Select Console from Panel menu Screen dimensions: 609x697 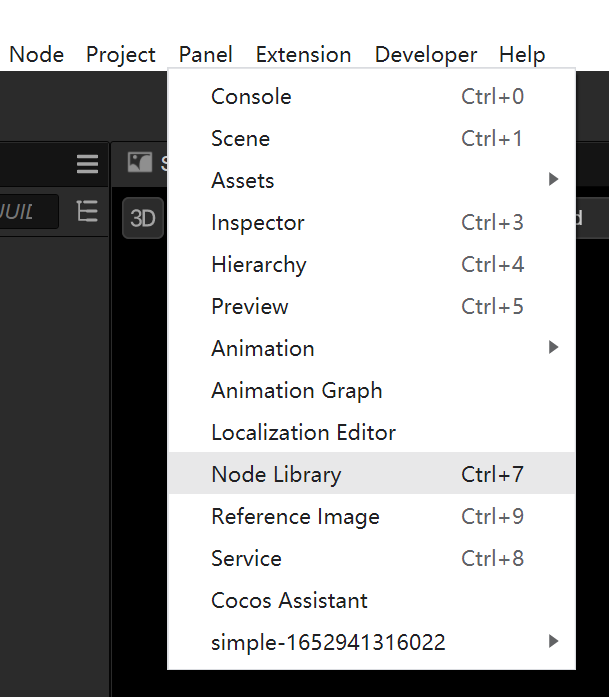251,96
